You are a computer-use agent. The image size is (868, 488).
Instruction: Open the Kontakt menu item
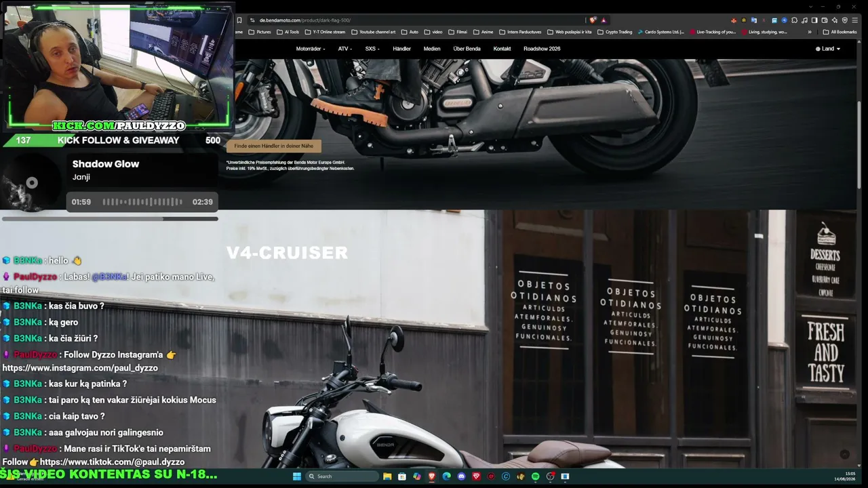502,49
